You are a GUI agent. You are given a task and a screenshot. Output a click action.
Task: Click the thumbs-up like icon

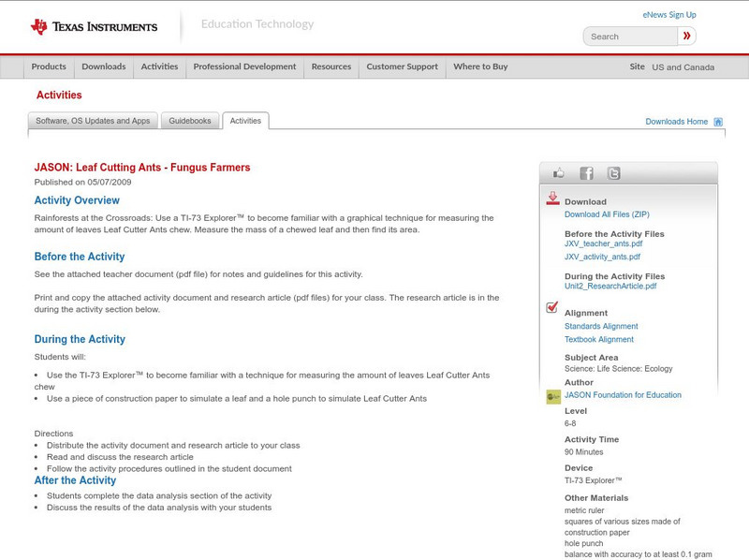(558, 173)
